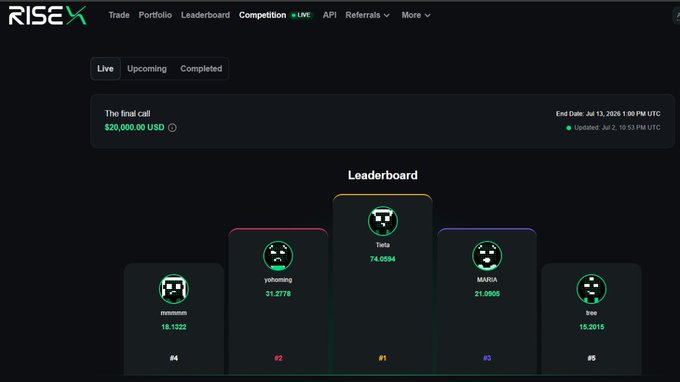Open the Competition nav item
680x382 pixels.
pos(262,15)
